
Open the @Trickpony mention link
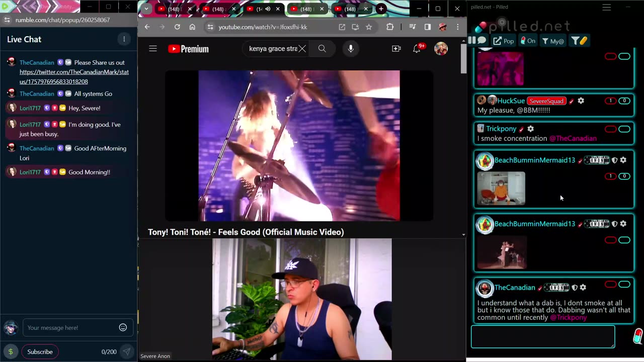(569, 318)
